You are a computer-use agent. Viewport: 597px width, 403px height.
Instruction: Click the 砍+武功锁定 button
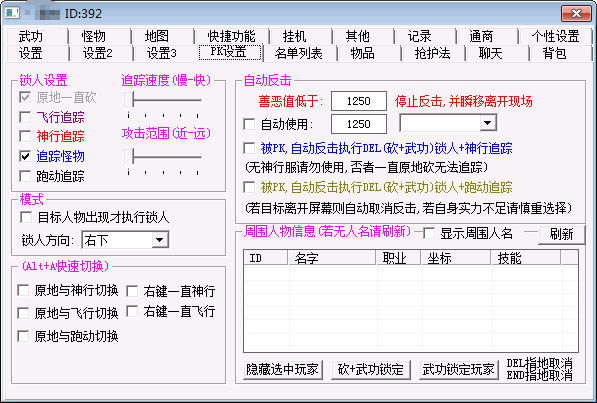pyautogui.click(x=370, y=369)
